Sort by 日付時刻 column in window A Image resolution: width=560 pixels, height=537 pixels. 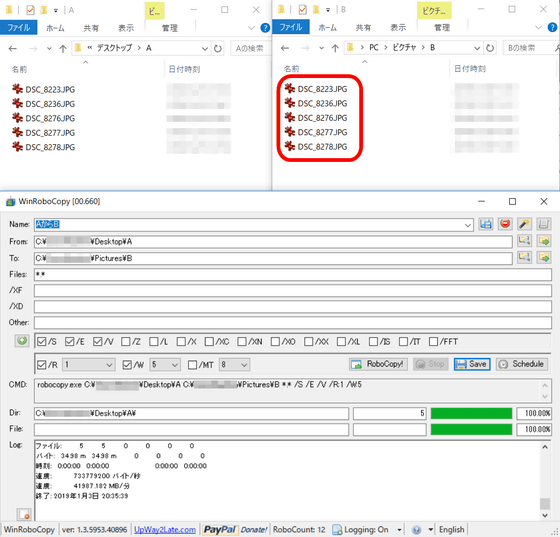pos(184,69)
